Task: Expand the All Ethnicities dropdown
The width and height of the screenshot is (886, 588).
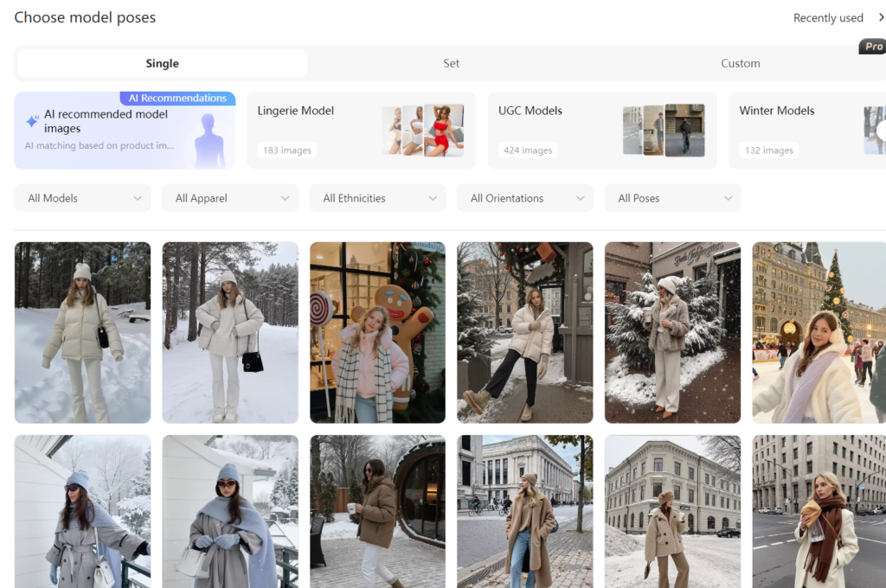Action: tap(378, 198)
